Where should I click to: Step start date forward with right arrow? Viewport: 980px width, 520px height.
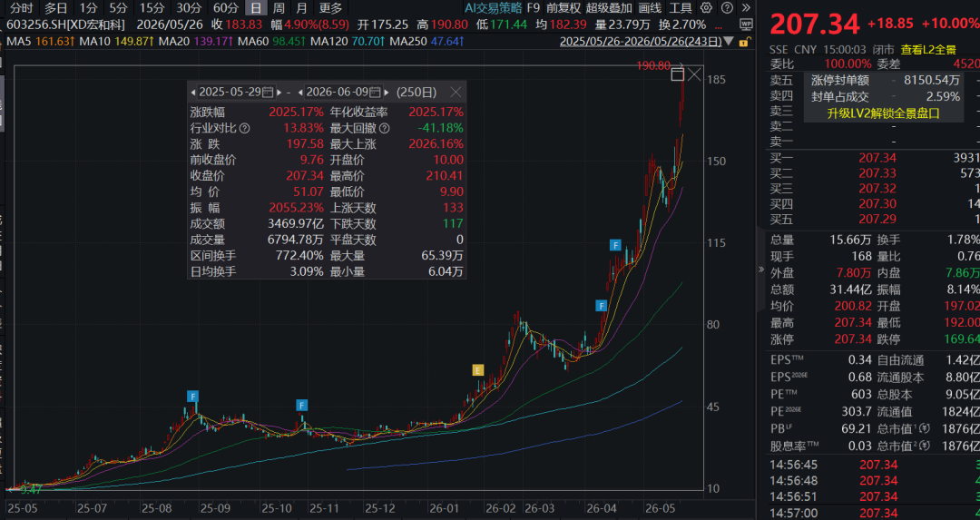(x=279, y=93)
